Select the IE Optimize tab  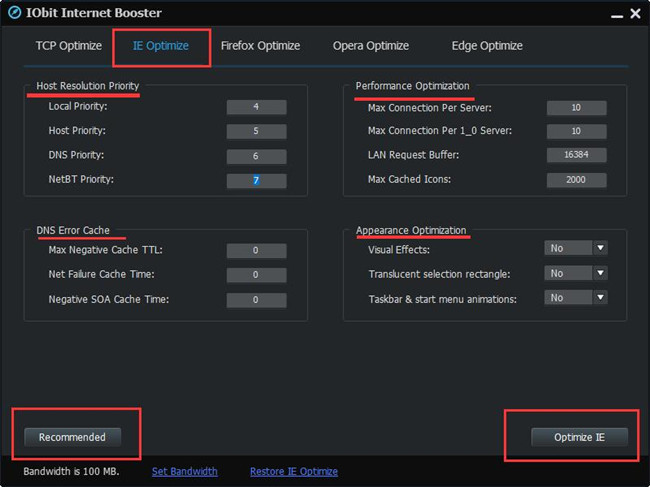pos(161,46)
